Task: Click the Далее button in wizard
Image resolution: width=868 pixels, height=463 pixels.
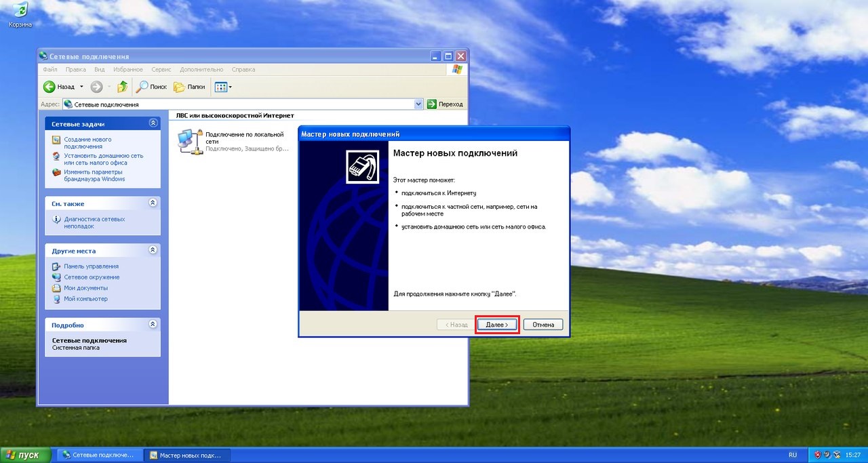Action: point(497,325)
